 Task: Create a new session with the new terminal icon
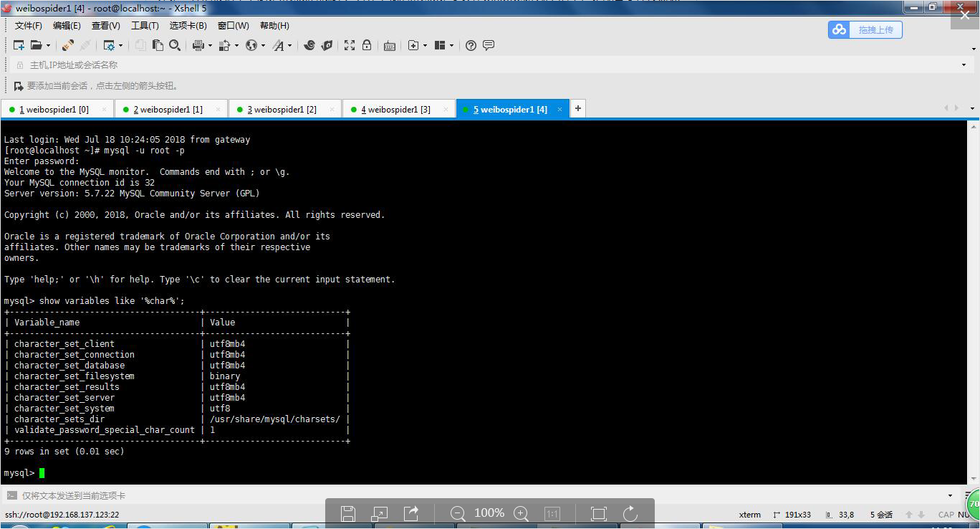(19, 45)
